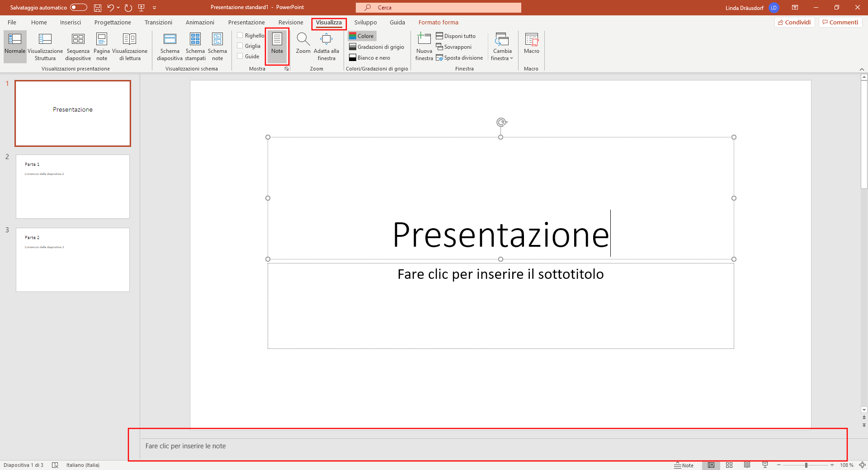Select slide 2 thumbnail Parte 1
The image size is (868, 470).
tap(73, 187)
